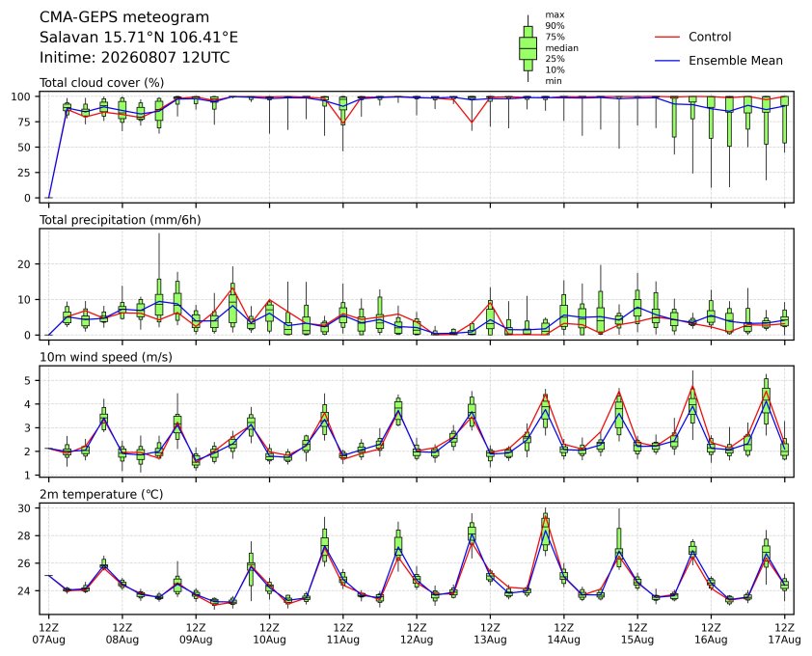Click the red Control legend line
Screen dimensions: 812x656
pyautogui.click(x=667, y=38)
